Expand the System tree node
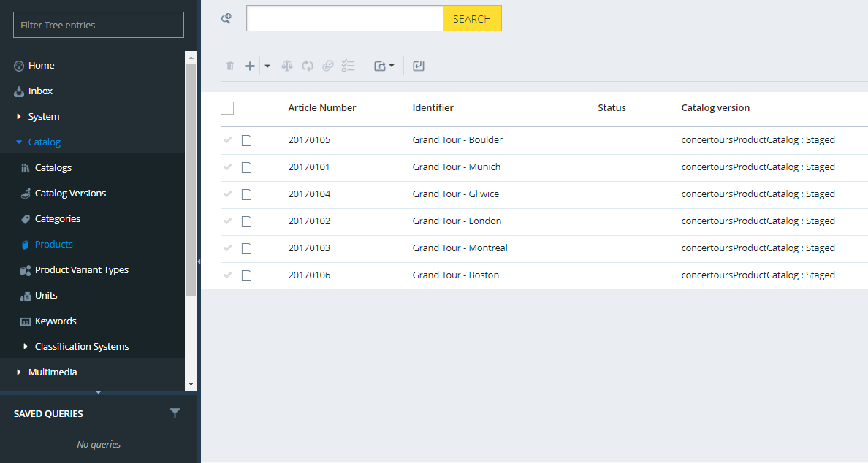Screen dimensions: 868x463 (19, 116)
